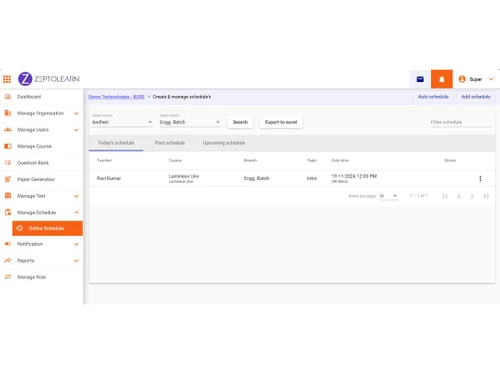Screen dimensions: 500x375
Task: Click the Ravi Kumar teacher cell
Action: tap(109, 178)
